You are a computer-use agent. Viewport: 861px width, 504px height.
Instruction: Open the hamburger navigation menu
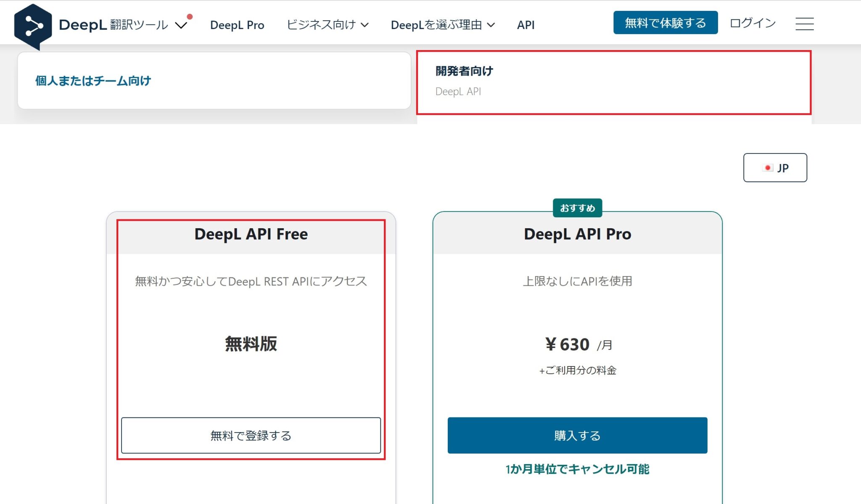(804, 24)
